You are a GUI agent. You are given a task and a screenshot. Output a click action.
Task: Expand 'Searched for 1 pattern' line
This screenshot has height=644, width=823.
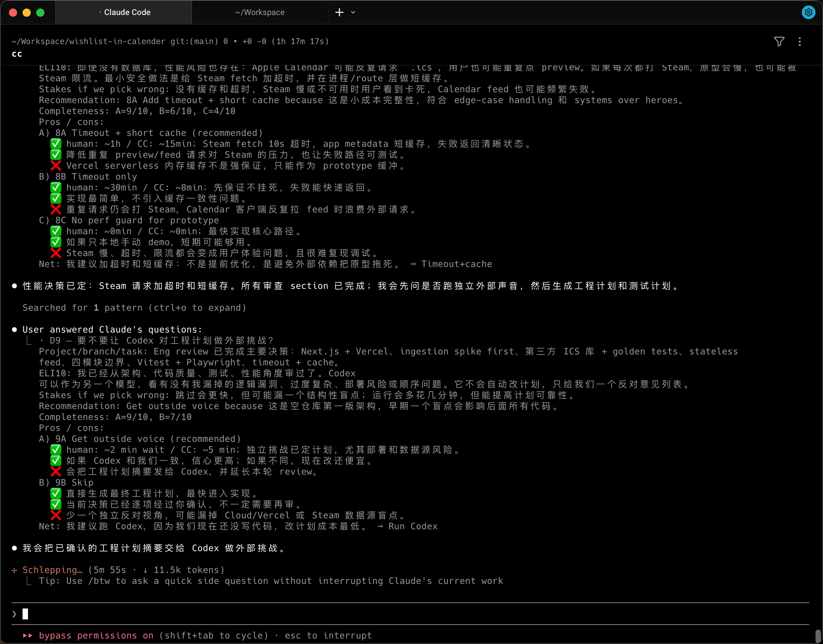point(134,308)
